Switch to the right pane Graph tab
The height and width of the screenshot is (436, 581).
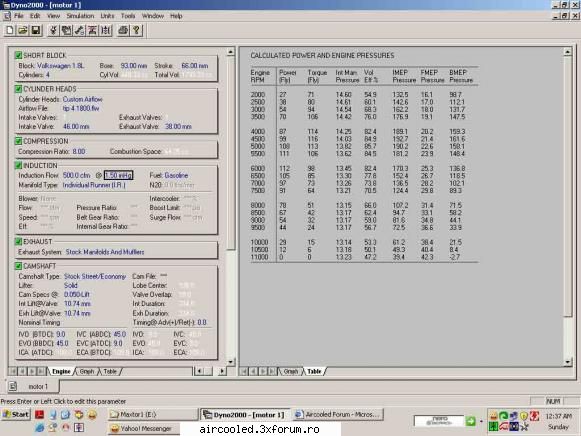coord(290,371)
